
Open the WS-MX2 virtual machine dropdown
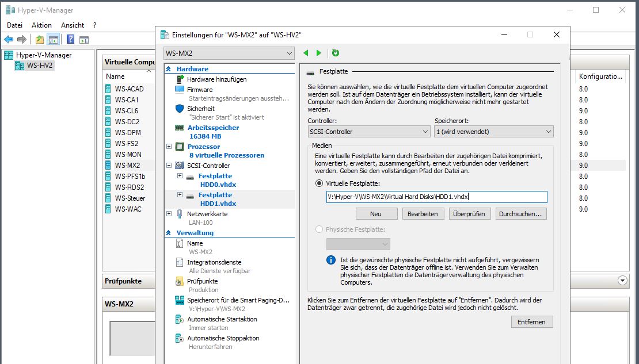[x=229, y=53]
